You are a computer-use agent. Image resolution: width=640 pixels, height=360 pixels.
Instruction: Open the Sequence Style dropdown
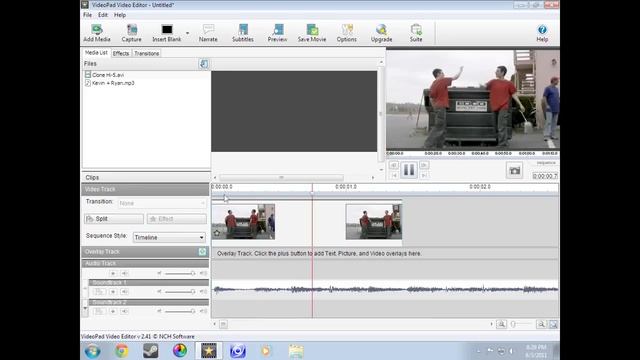[169, 237]
